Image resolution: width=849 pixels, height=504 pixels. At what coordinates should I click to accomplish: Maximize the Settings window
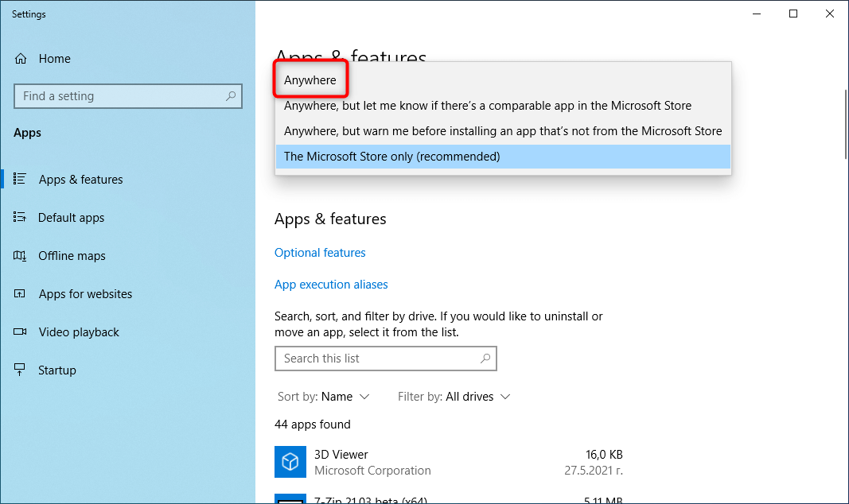coord(793,14)
